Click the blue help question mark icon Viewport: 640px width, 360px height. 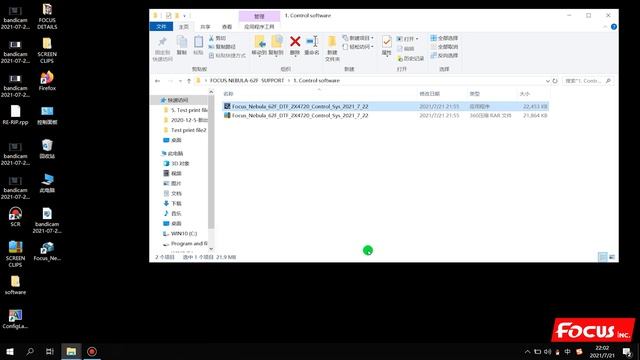tap(613, 27)
